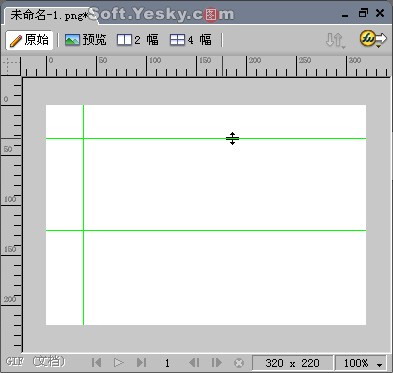
Task: Click the 320 x 220 page size field
Action: (292, 363)
